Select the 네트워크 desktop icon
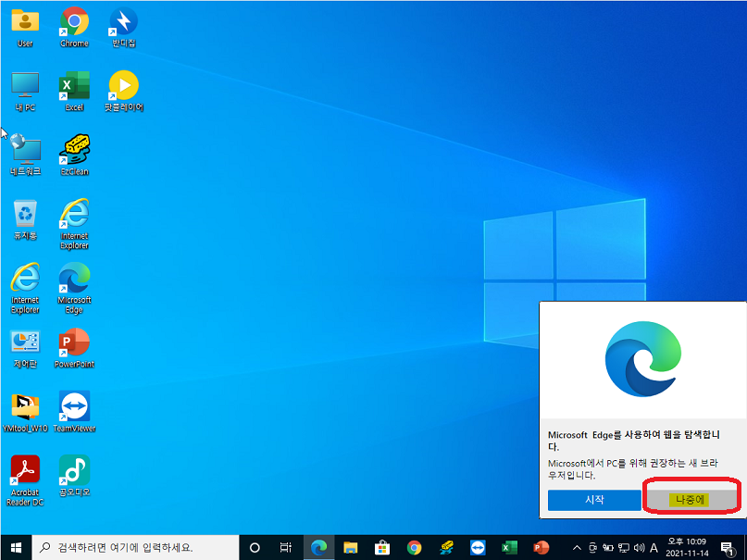747x560 pixels. [25, 156]
